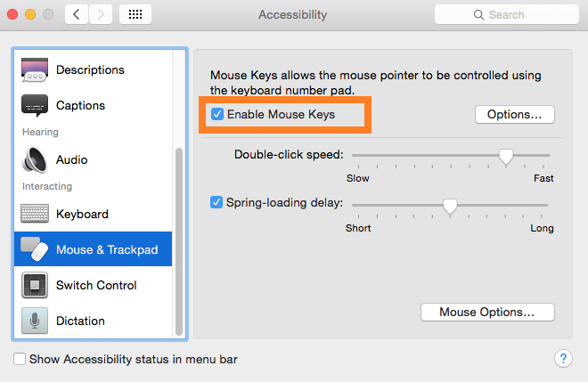The height and width of the screenshot is (382, 588).
Task: Click the help question mark button
Action: point(562,359)
